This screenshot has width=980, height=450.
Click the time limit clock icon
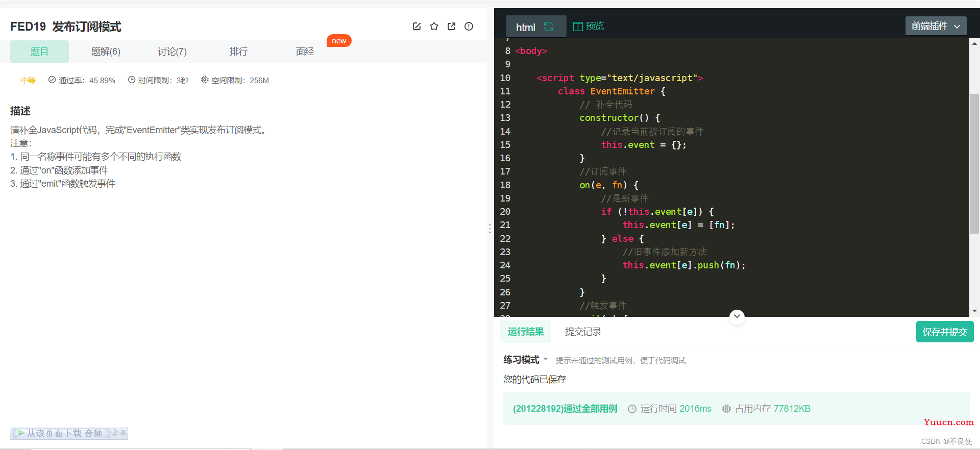click(x=132, y=80)
